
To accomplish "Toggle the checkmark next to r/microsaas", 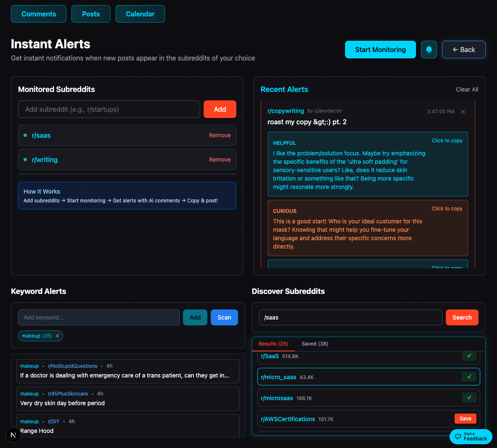I will (x=469, y=398).
